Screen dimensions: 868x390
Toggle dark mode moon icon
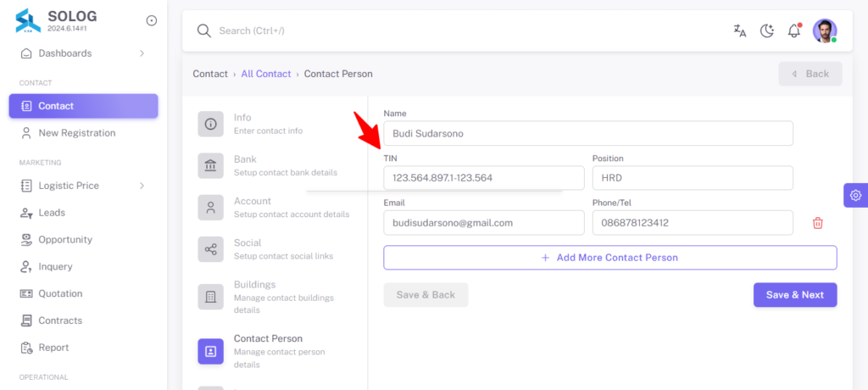[766, 31]
